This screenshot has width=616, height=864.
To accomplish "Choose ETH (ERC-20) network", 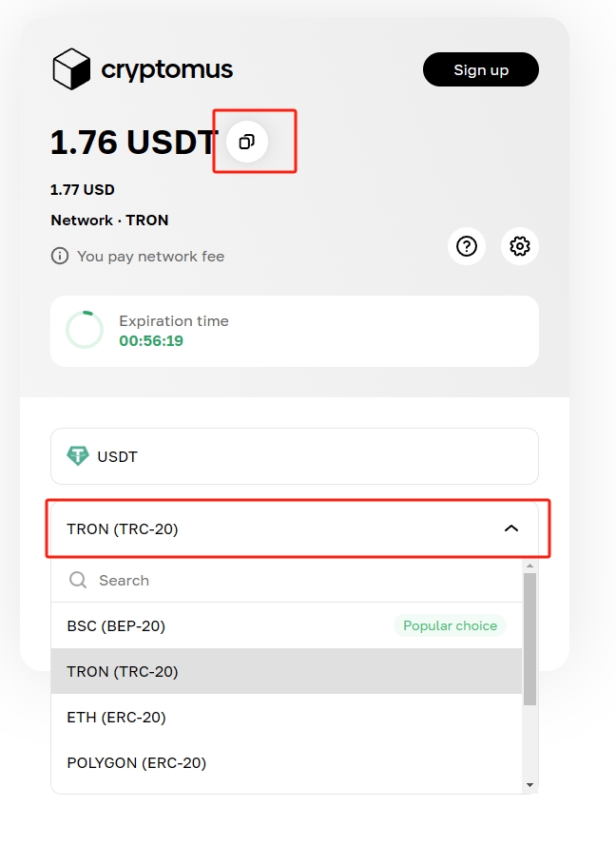I will coord(116,717).
